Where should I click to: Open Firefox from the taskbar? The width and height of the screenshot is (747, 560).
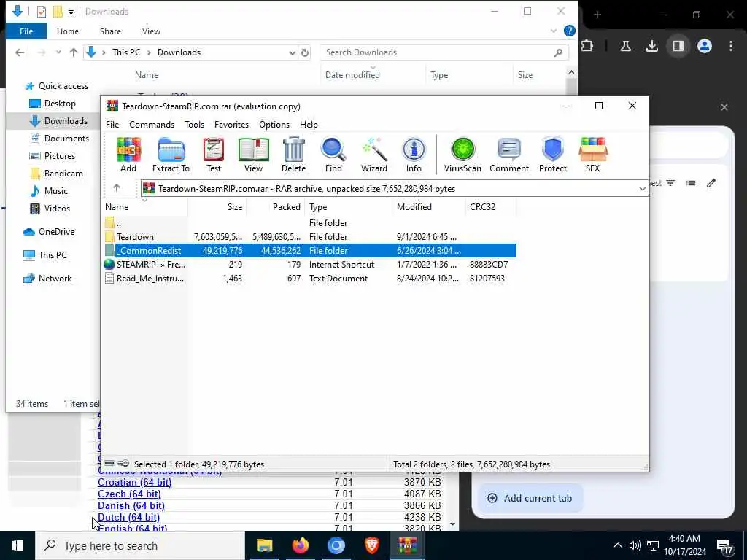[x=300, y=545]
